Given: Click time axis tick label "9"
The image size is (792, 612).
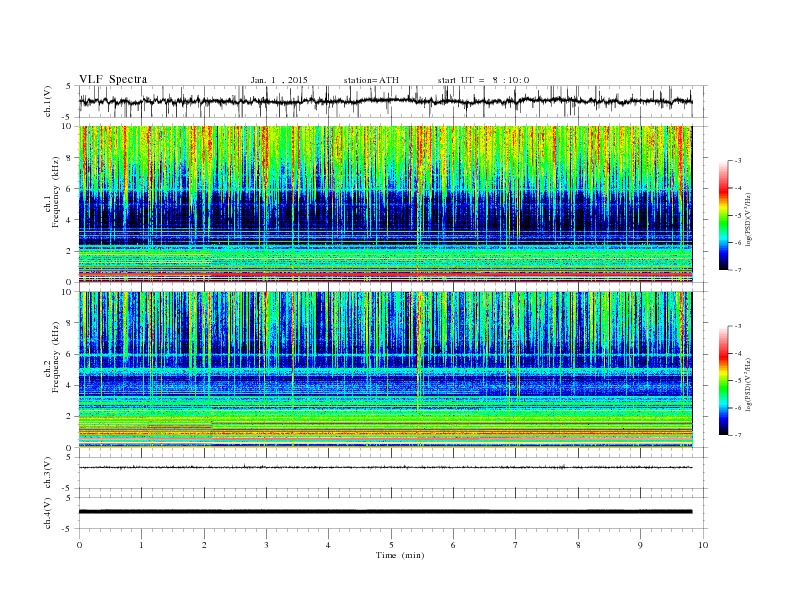Looking at the screenshot, I should point(641,545).
